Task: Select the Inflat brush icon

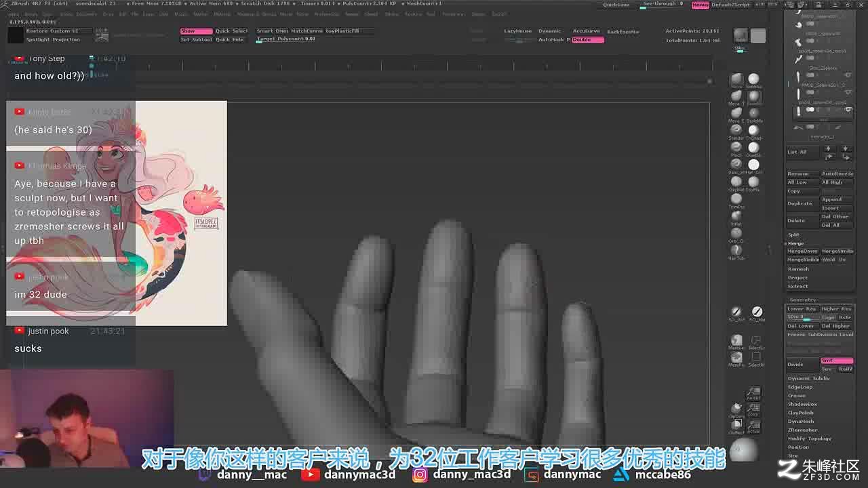Action: click(736, 217)
